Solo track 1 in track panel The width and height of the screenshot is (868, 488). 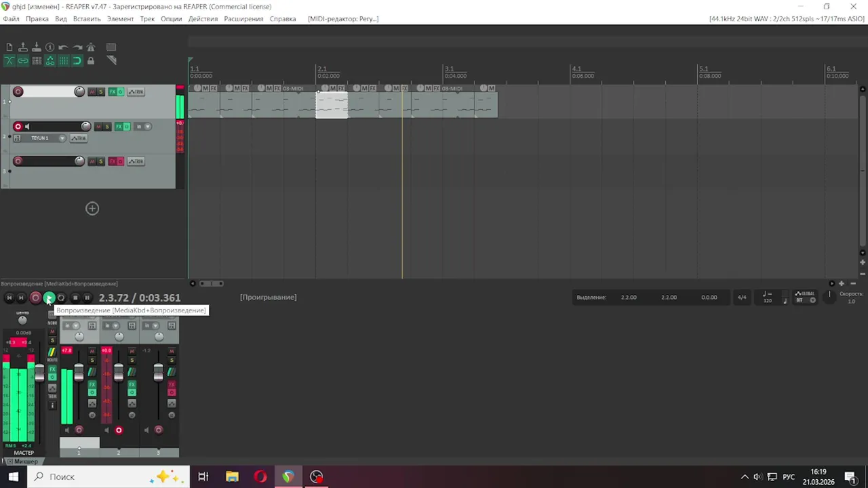point(101,91)
